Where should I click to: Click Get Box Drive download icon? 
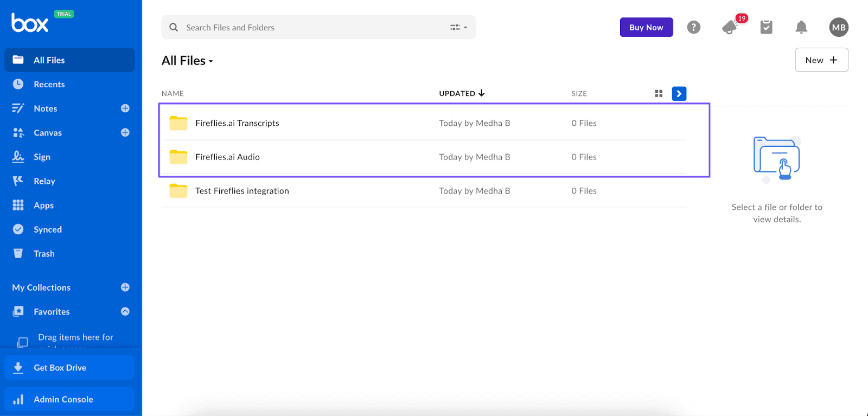18,368
